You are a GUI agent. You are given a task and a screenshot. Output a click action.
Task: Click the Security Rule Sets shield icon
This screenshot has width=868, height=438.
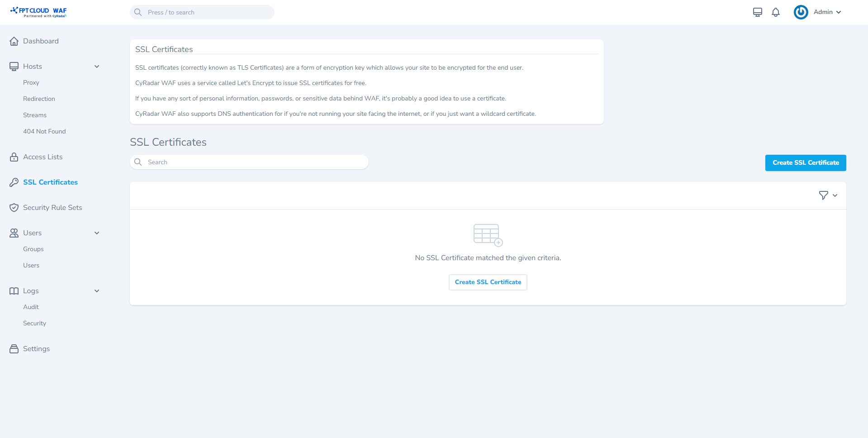click(x=14, y=208)
